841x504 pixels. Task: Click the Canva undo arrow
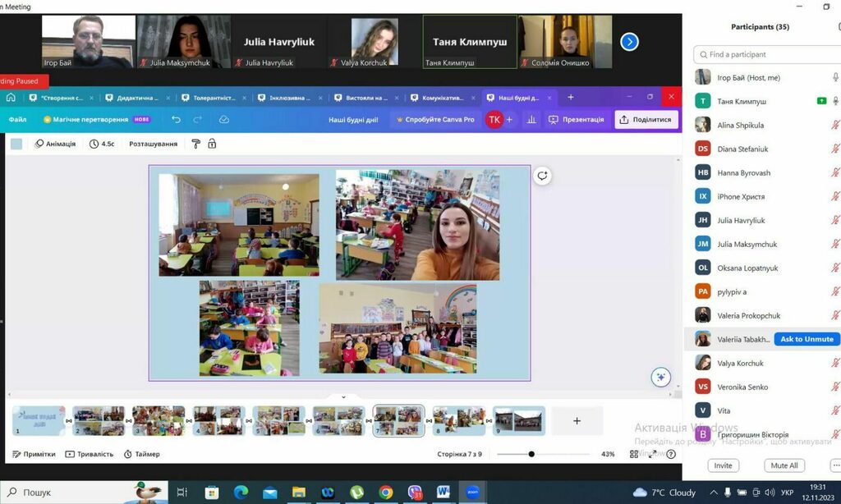[x=176, y=120]
